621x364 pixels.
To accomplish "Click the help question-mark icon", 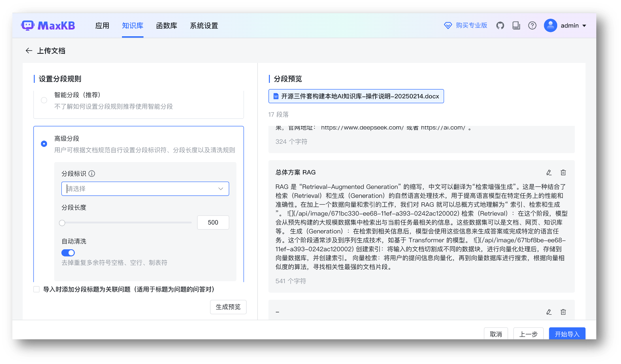I will (x=532, y=25).
